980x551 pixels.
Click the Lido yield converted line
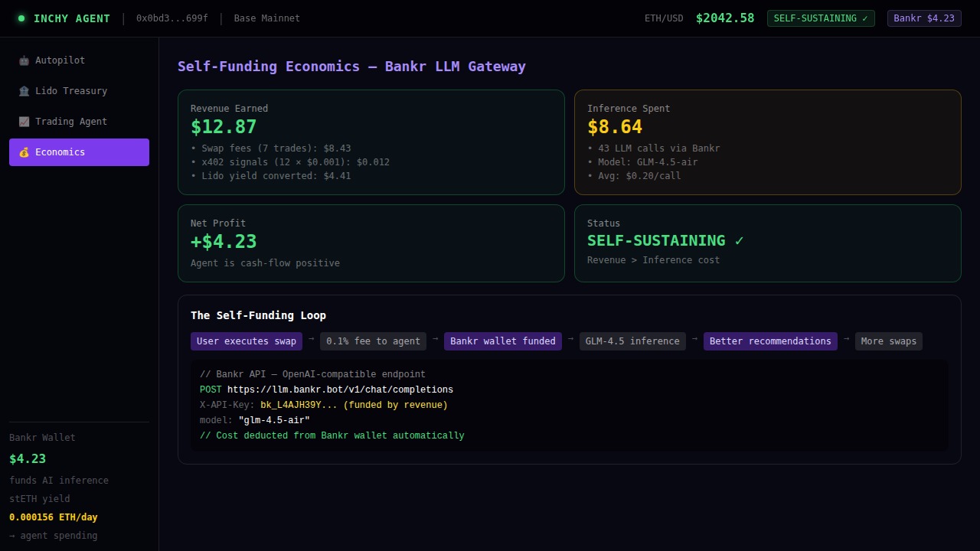click(x=271, y=176)
